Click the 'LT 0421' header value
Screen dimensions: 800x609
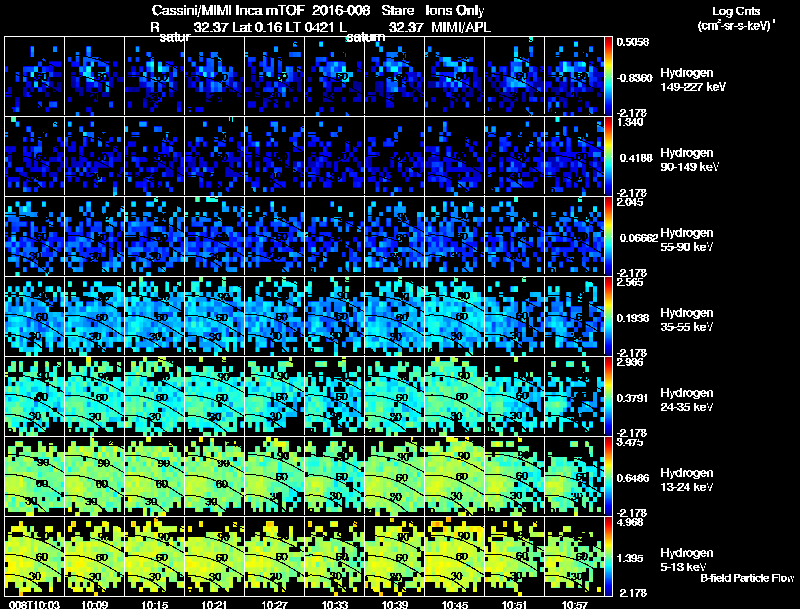pos(313,27)
